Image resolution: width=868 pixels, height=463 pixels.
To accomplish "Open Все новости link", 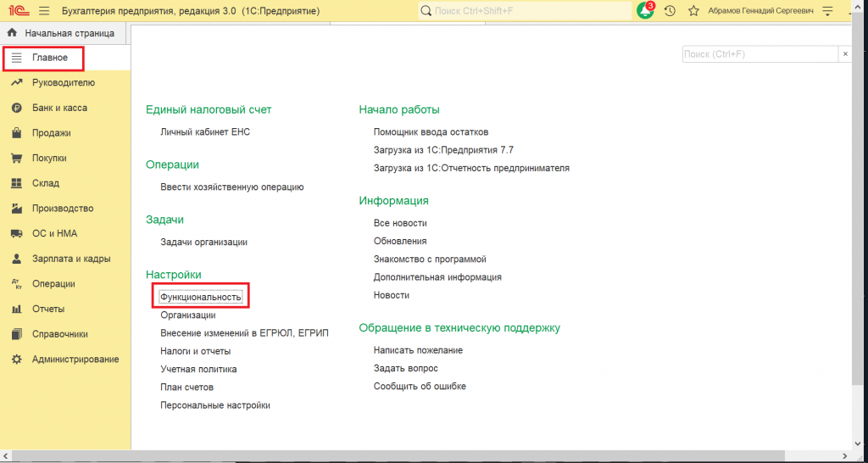I will [400, 223].
